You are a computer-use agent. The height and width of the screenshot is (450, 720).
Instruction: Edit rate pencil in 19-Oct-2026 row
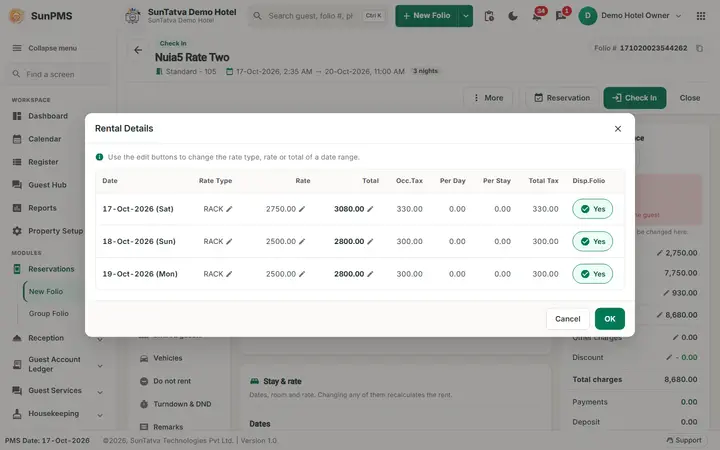pyautogui.click(x=302, y=274)
